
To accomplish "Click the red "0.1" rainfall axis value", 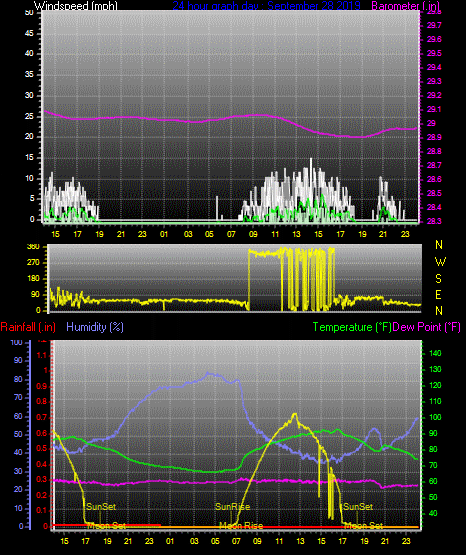I will (x=42, y=510).
